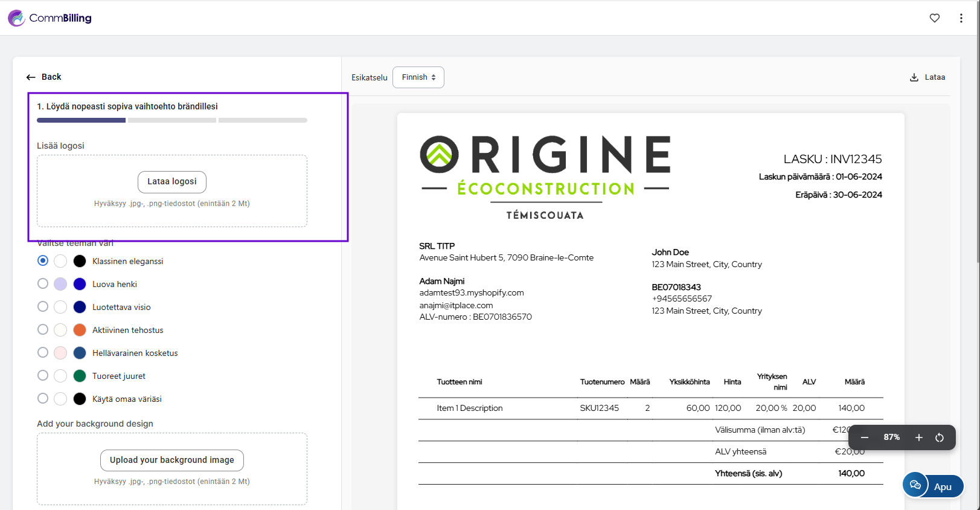Click the Origine Écoconstruction logo in preview
Viewport: 980px width, 510px height.
click(545, 176)
